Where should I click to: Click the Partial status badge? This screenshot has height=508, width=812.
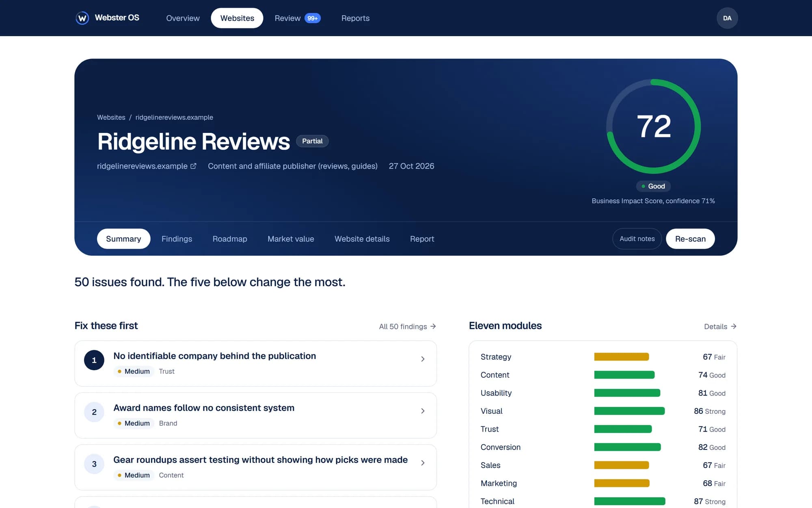pyautogui.click(x=312, y=141)
